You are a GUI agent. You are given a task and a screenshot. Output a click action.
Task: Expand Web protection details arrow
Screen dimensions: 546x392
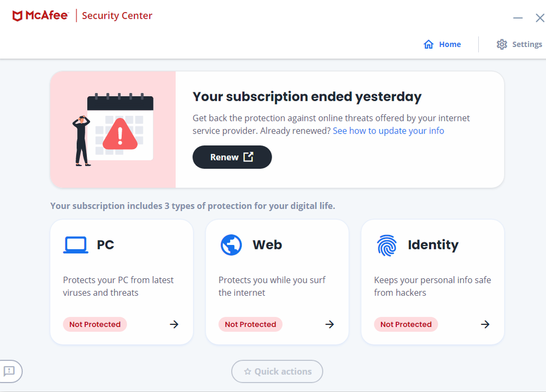click(x=330, y=324)
